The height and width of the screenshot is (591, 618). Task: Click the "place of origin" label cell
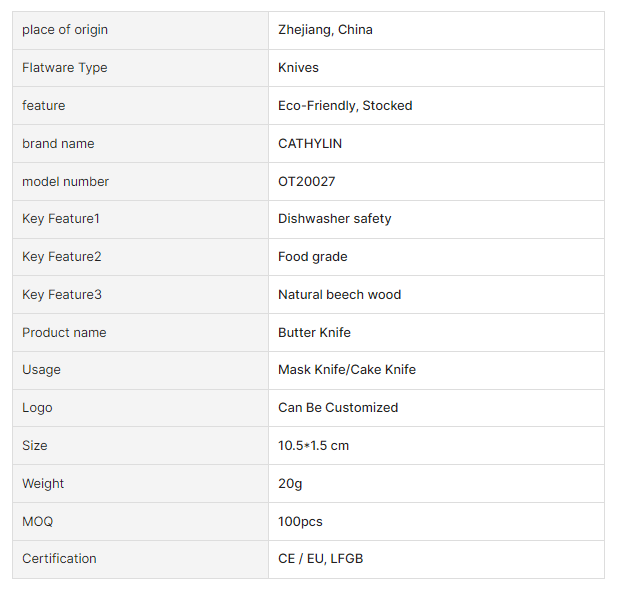click(x=65, y=30)
